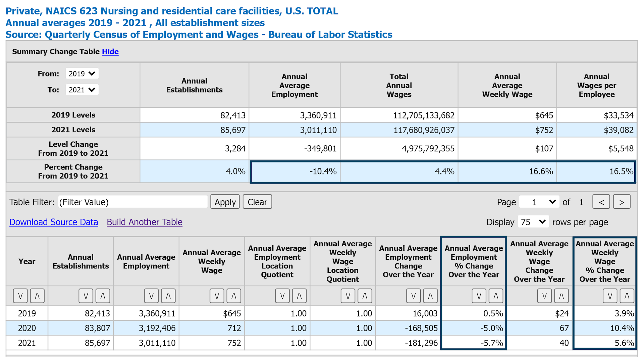Open the To year dropdown
The height and width of the screenshot is (357, 644).
pyautogui.click(x=82, y=90)
